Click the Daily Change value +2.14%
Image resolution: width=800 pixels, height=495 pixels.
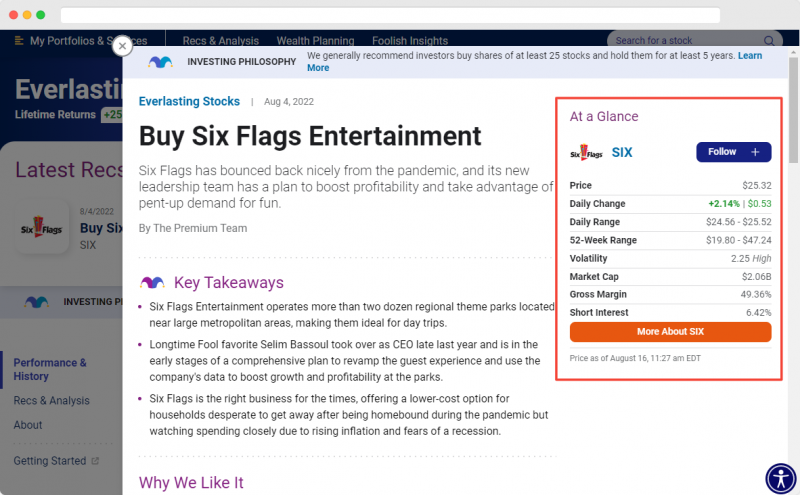pyautogui.click(x=723, y=204)
